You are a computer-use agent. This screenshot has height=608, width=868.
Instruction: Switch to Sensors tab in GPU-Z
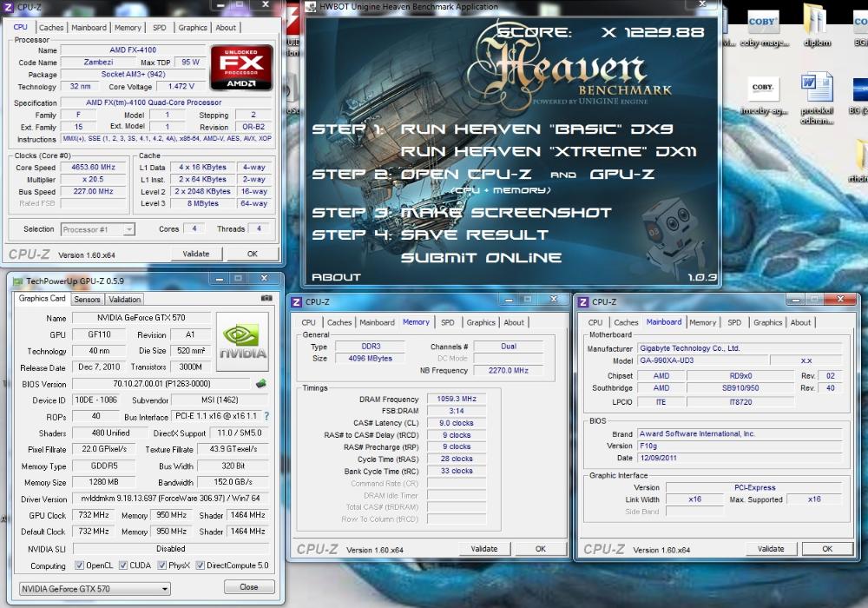point(87,299)
